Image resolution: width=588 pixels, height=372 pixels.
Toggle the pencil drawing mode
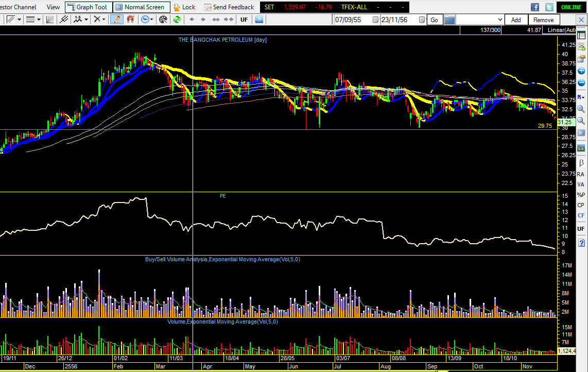click(x=117, y=20)
